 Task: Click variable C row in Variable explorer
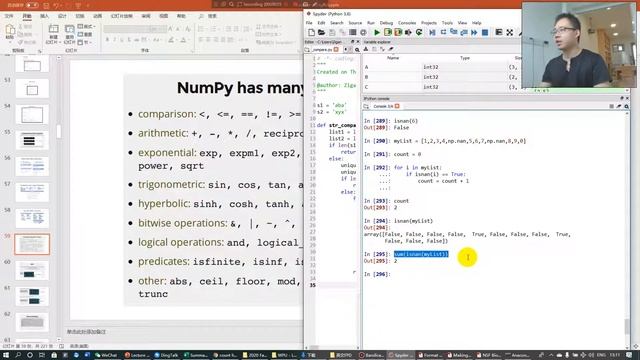tap(441, 87)
